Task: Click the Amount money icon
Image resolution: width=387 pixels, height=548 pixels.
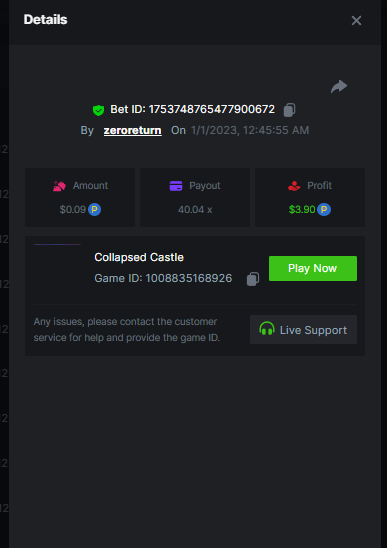Action: pos(59,186)
